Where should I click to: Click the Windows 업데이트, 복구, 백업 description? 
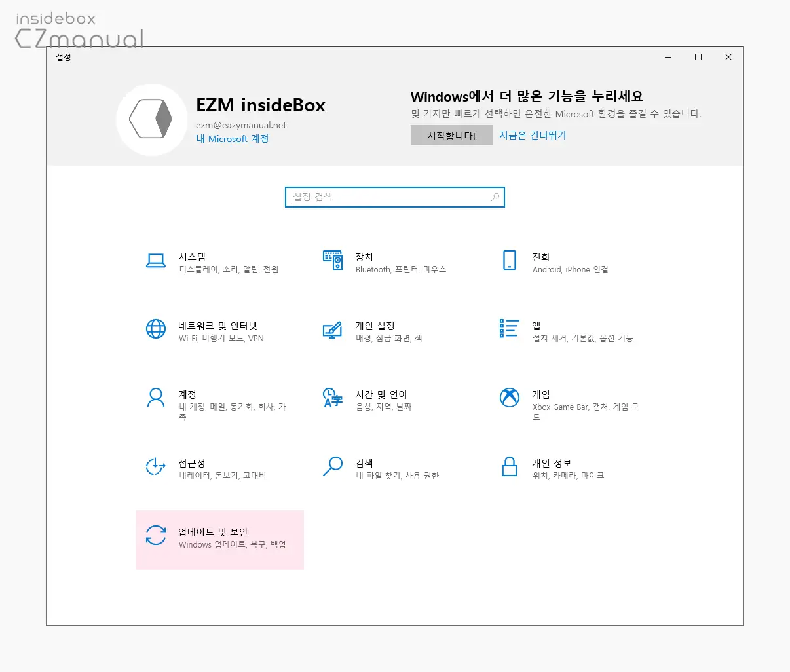[x=233, y=545]
